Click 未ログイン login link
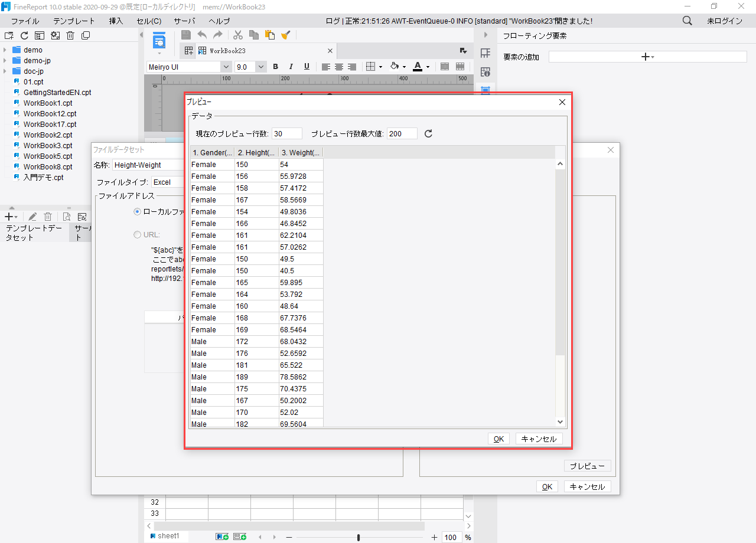Image resolution: width=756 pixels, height=543 pixels. tap(725, 21)
